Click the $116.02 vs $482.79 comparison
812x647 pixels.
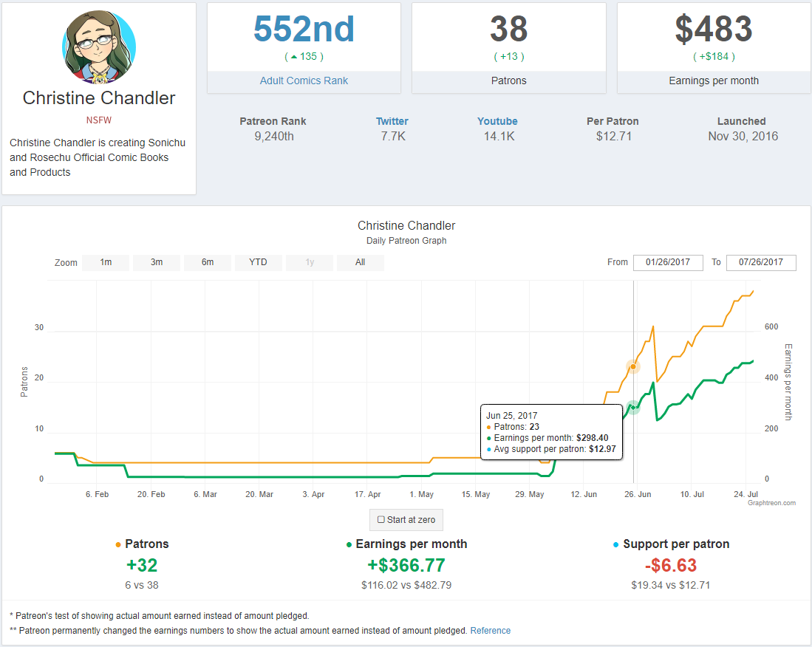(x=406, y=586)
